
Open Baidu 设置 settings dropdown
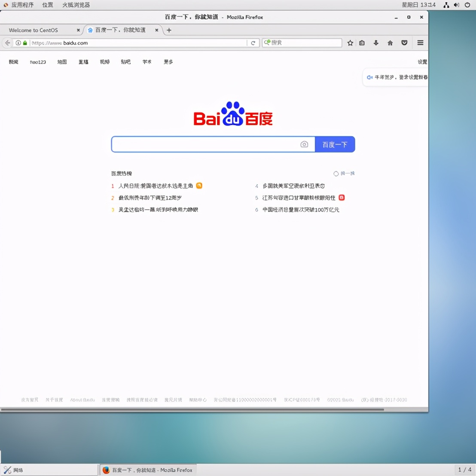422,62
